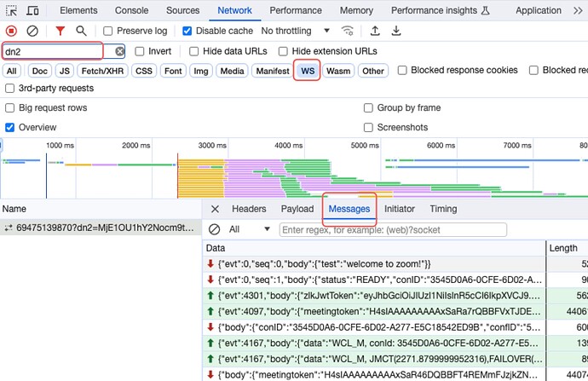The width and height of the screenshot is (588, 381).
Task: Filter requests by Font type
Action: tap(173, 71)
